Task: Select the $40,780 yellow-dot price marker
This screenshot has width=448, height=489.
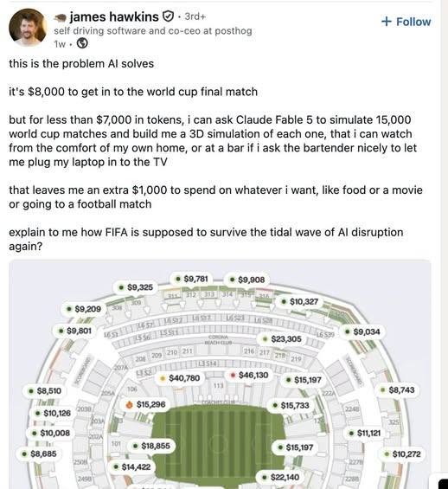Action: (179, 378)
